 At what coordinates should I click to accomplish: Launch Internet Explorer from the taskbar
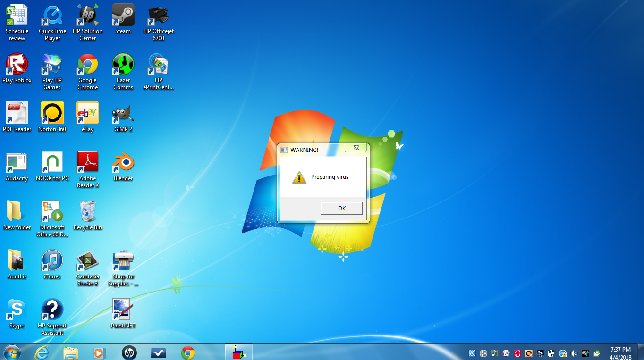tap(42, 352)
